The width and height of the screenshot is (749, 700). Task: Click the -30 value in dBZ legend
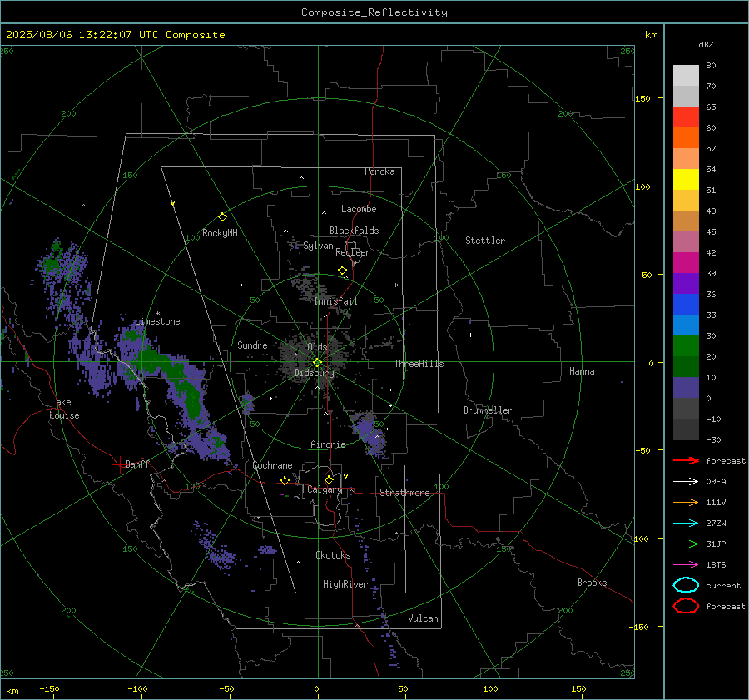(x=713, y=439)
